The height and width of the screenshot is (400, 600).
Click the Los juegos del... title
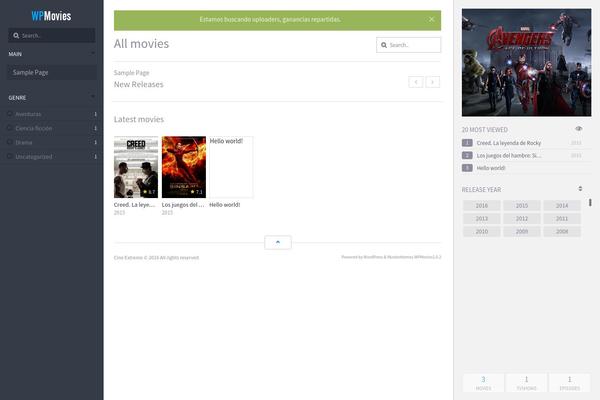(183, 205)
